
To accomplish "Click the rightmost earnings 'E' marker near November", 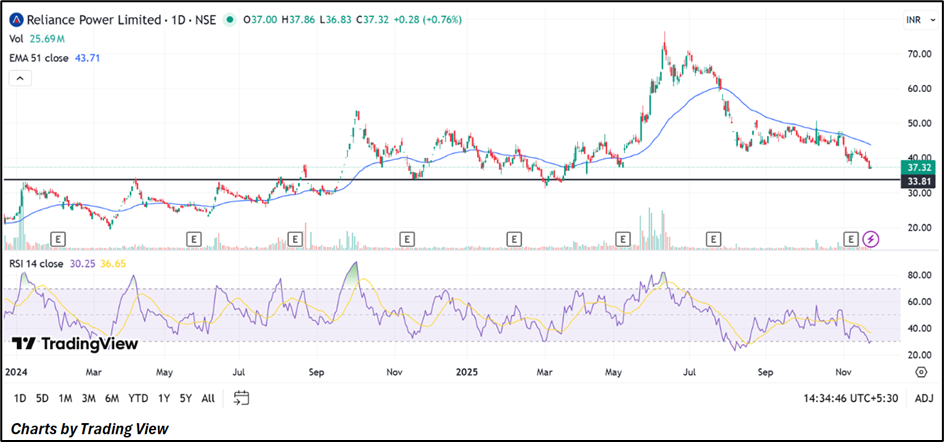I will click(x=851, y=239).
